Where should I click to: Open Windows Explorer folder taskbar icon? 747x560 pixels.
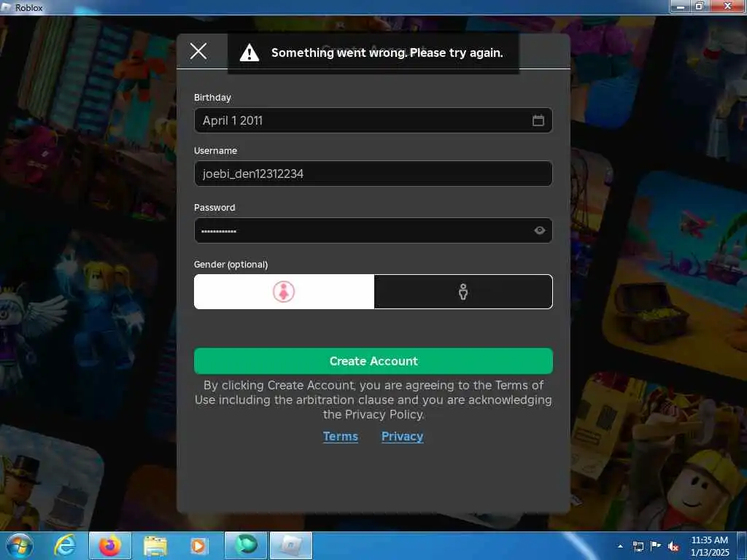(x=155, y=545)
